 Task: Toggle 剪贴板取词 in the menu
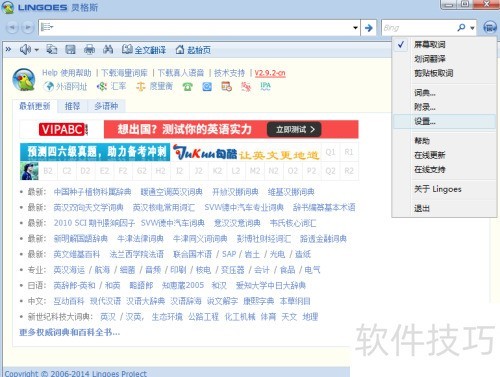click(x=444, y=73)
